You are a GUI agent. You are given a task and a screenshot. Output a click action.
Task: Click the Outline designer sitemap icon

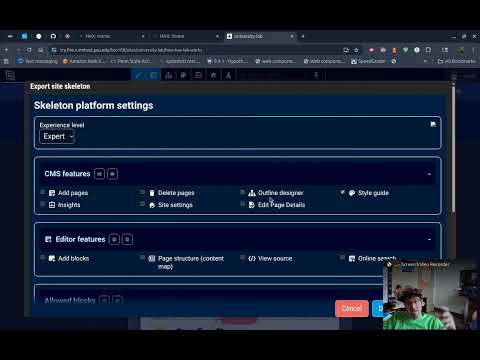(x=252, y=193)
